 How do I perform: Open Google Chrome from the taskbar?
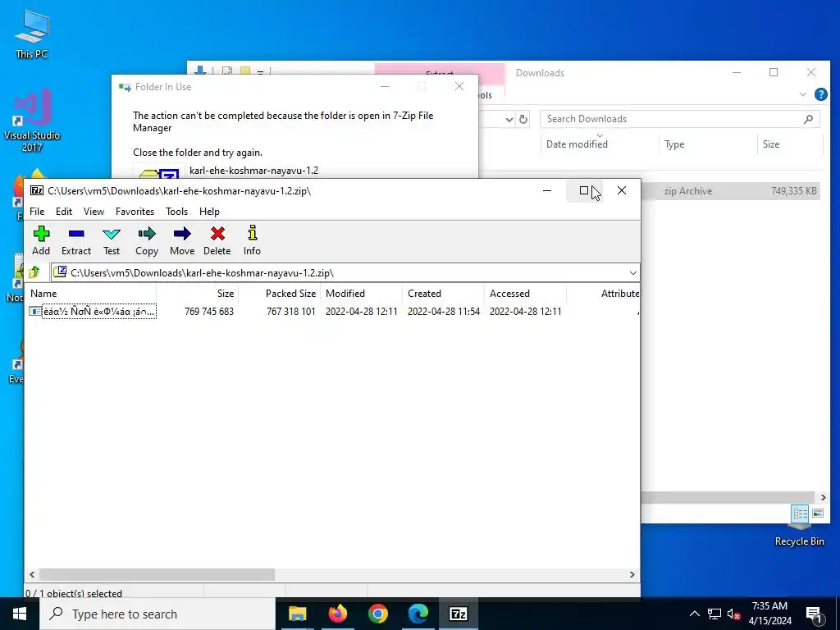[377, 614]
